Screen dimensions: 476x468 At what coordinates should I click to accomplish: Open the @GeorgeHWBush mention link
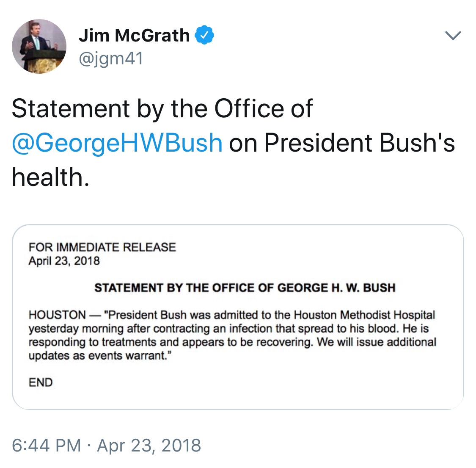[x=117, y=143]
